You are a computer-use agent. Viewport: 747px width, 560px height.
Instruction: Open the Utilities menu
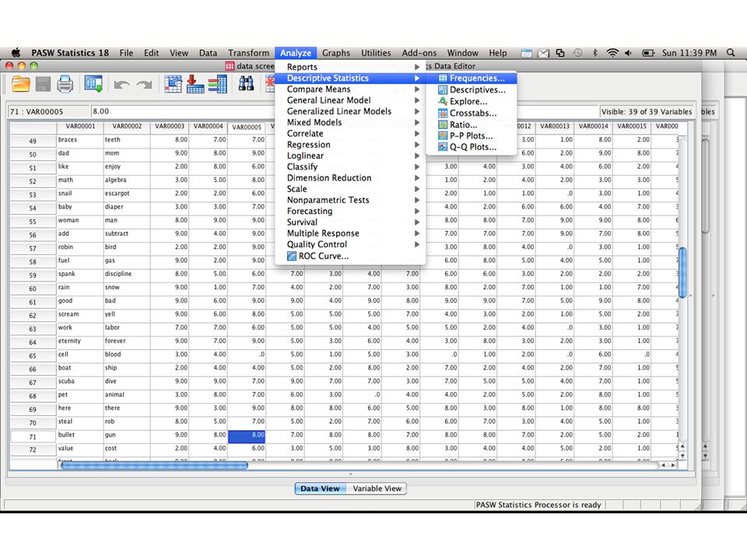(x=376, y=53)
